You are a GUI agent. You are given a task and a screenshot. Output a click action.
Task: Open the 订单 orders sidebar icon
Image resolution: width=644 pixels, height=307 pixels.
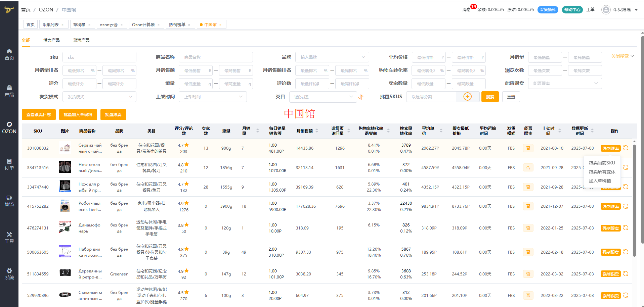click(9, 164)
